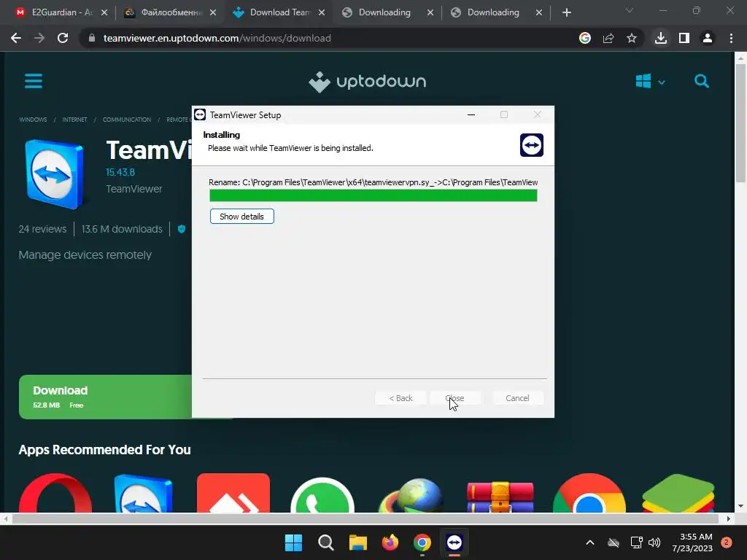Screen dimensions: 747x560
Task: Click the page vertical scrollbar
Action: (x=740, y=122)
